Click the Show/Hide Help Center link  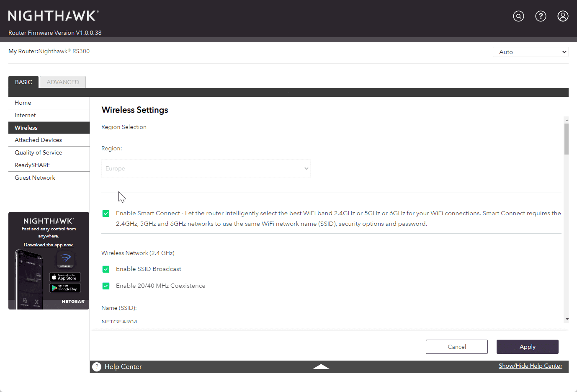click(x=530, y=366)
